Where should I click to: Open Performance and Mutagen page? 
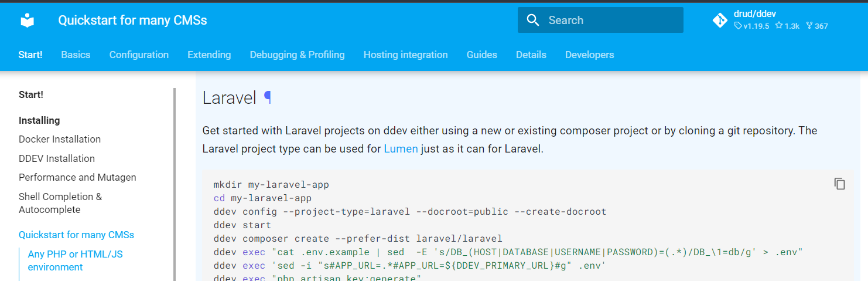[x=77, y=177]
